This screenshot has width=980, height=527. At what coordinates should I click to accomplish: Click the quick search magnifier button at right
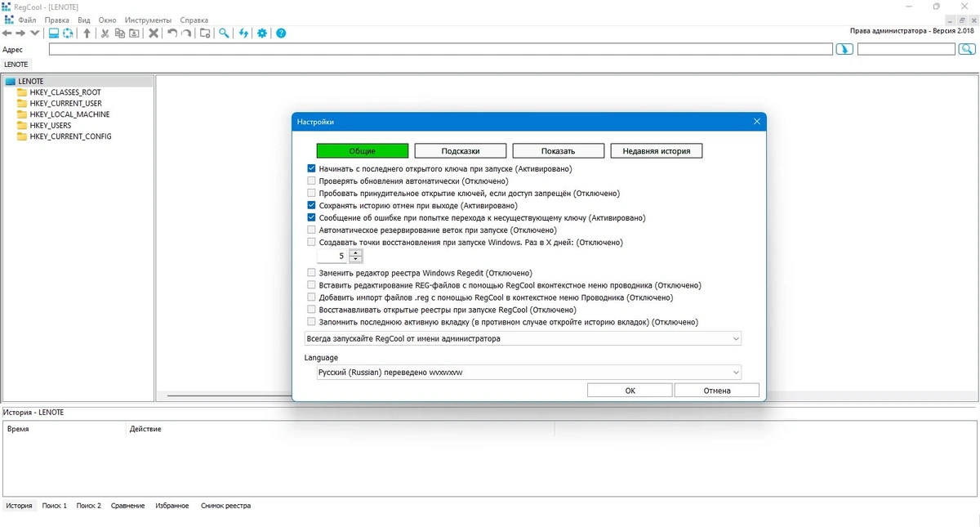click(x=967, y=50)
